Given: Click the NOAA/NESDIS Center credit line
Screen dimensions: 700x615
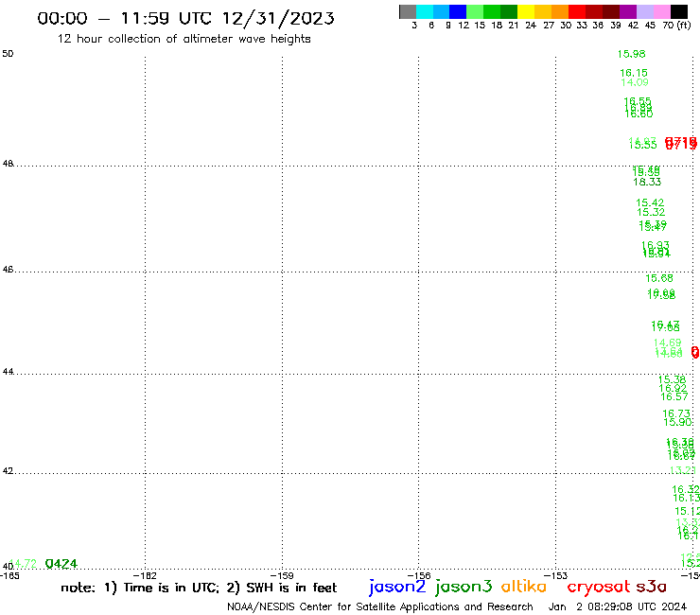Looking at the screenshot, I should pyautogui.click(x=380, y=607).
